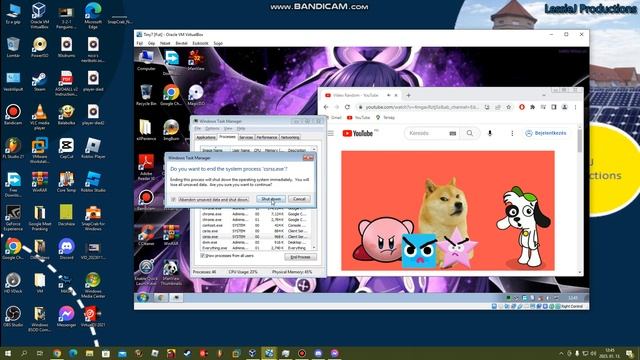
Task: Open the Messenger desktop shortcut
Action: (x=66, y=317)
